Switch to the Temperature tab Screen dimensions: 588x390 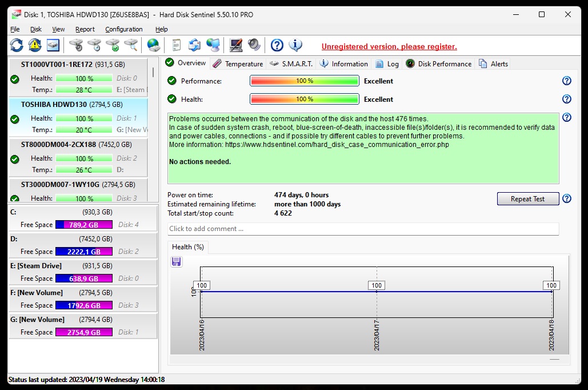(x=238, y=64)
